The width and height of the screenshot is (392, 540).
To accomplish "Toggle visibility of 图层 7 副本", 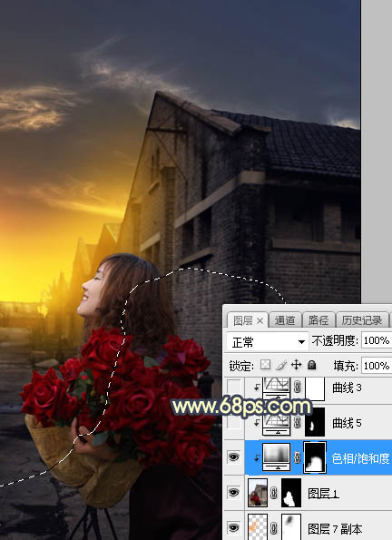I will coord(233,527).
